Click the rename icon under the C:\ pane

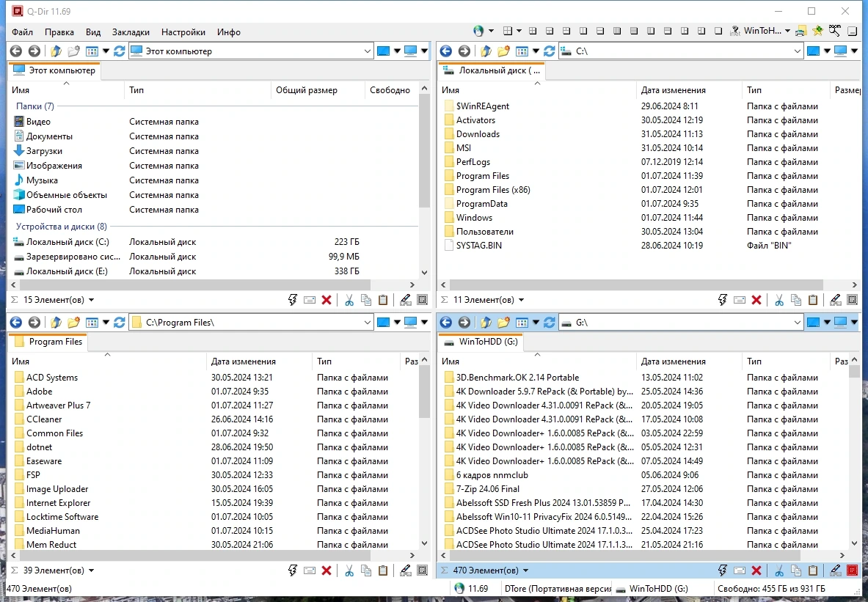tap(740, 300)
